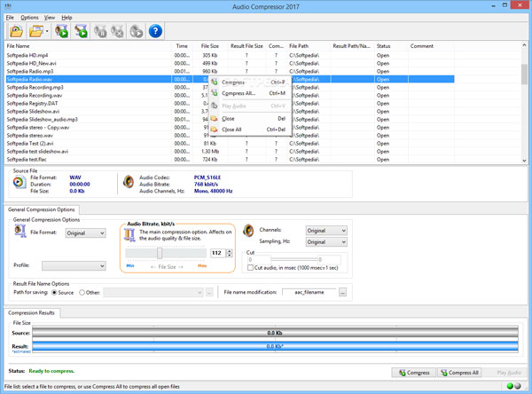Click the disabled Cancel compression toolbar icon
Screen dimensions: 532x394
point(117,31)
